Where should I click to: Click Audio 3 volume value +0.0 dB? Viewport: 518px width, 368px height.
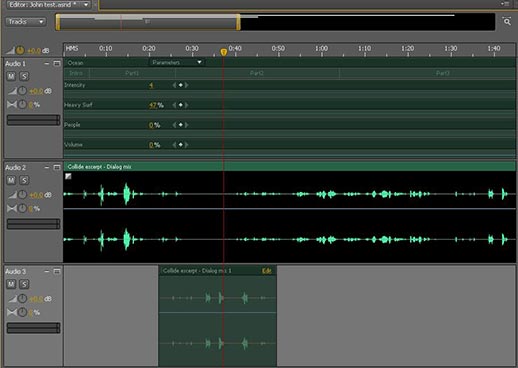click(x=40, y=299)
